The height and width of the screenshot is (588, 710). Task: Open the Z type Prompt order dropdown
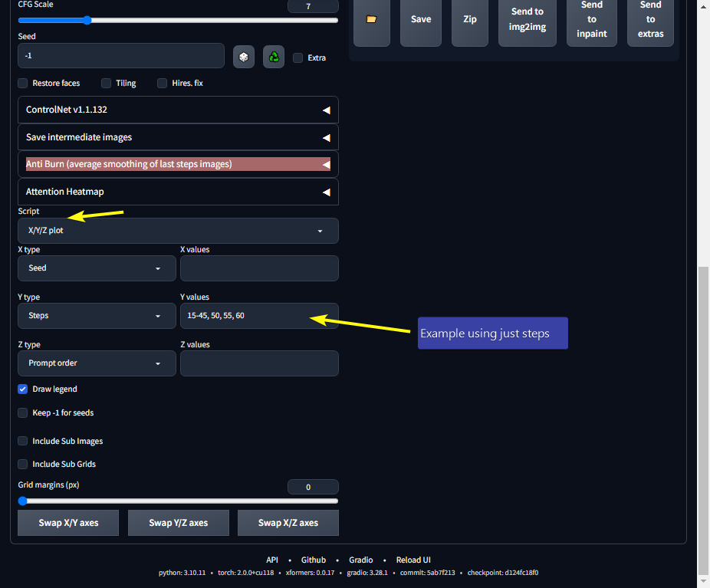[x=96, y=363]
